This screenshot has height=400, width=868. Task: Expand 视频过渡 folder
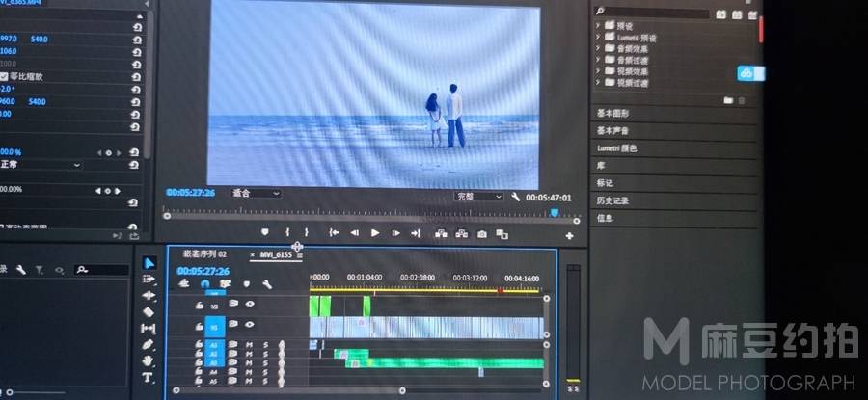click(x=598, y=83)
